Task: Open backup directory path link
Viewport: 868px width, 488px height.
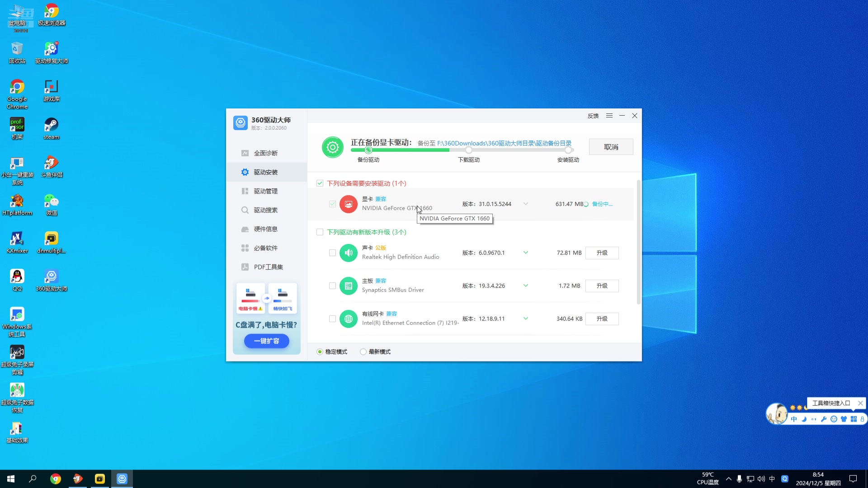Action: point(504,143)
